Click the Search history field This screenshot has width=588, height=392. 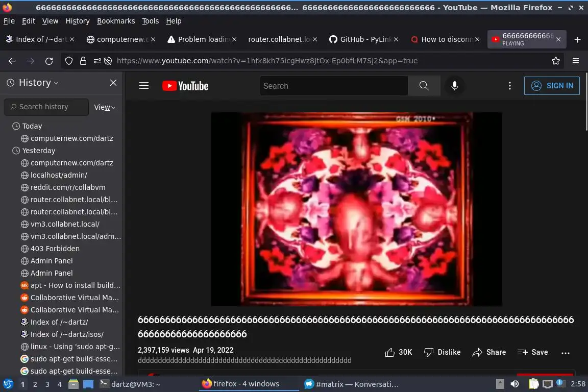[46, 107]
